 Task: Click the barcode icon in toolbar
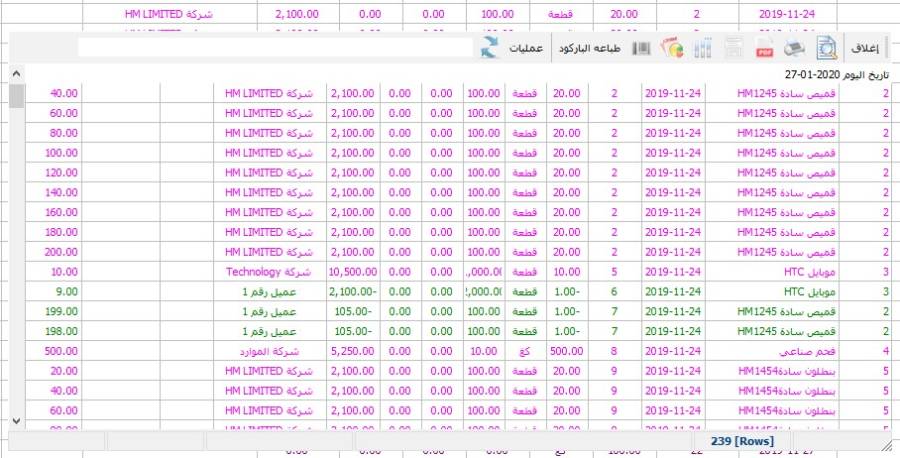[x=641, y=49]
